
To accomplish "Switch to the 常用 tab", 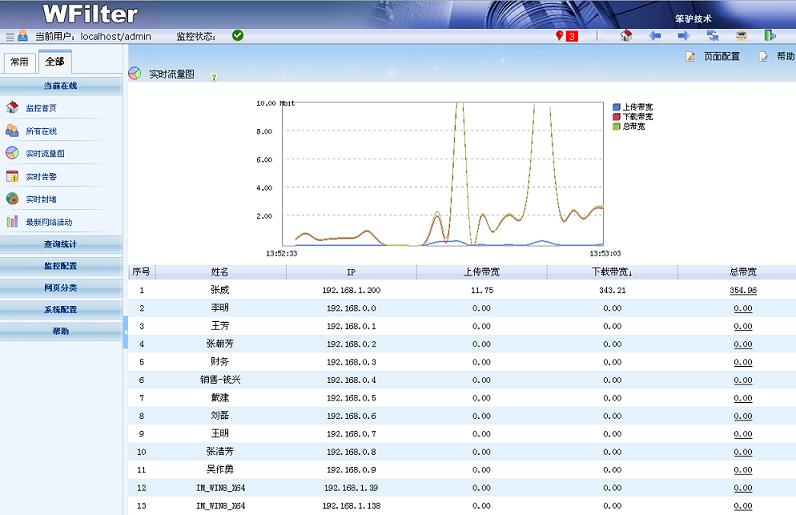I will (x=19, y=62).
